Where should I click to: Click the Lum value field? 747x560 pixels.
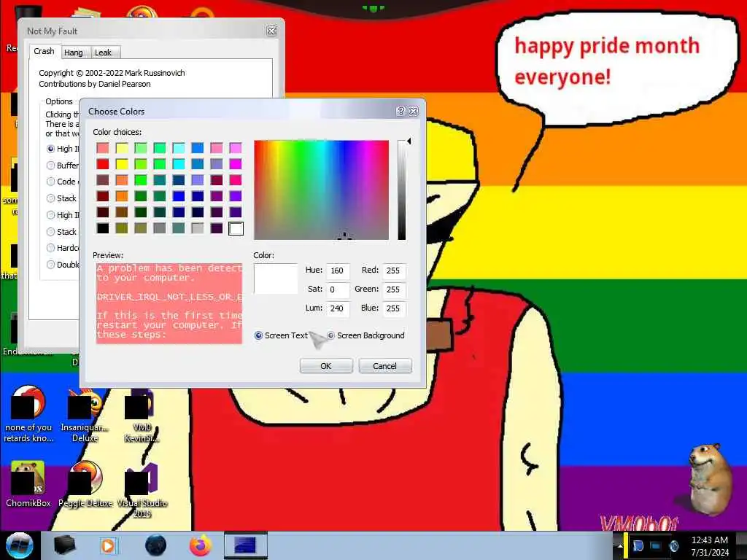(338, 308)
